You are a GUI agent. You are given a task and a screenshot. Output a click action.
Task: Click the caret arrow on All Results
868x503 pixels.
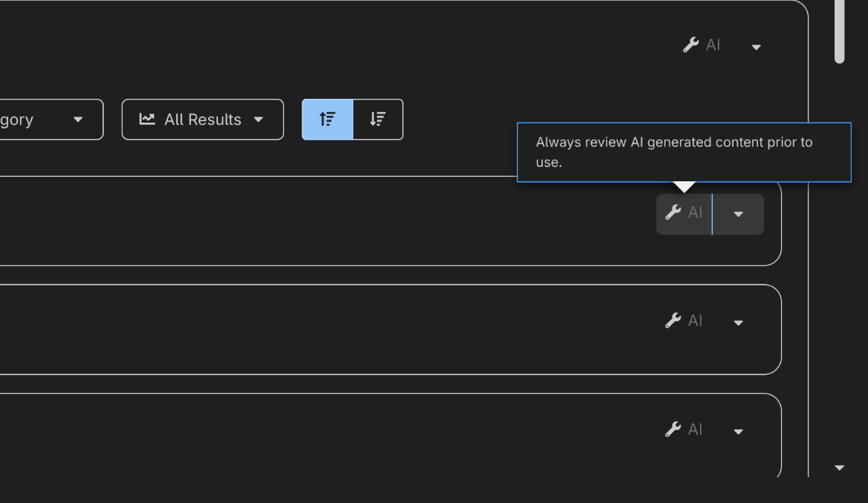pyautogui.click(x=259, y=120)
